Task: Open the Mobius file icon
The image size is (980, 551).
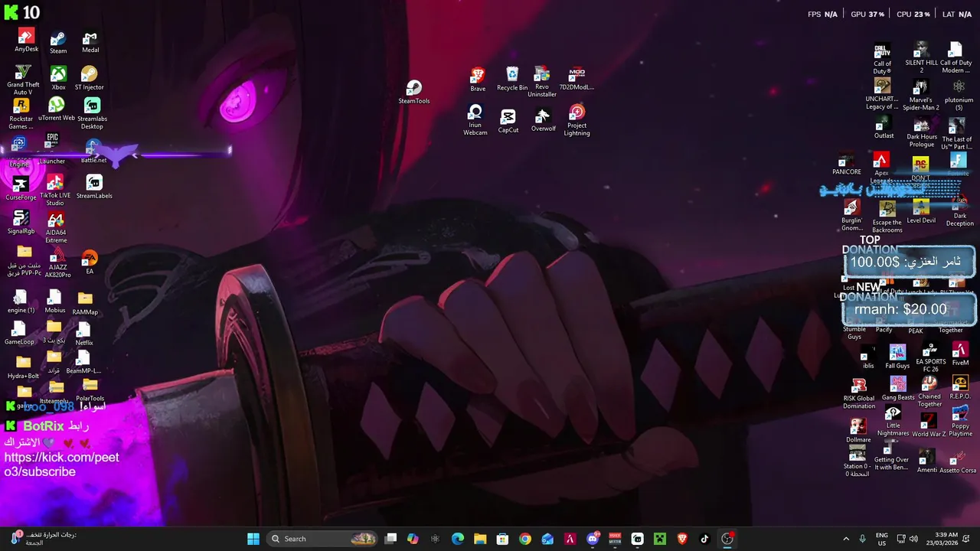Action: pyautogui.click(x=54, y=301)
